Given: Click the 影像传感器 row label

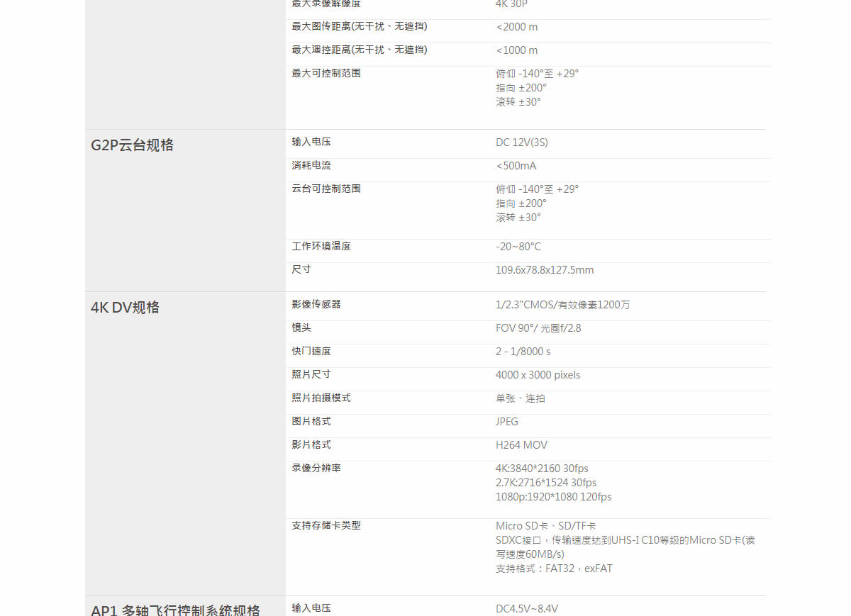Looking at the screenshot, I should [x=316, y=305].
